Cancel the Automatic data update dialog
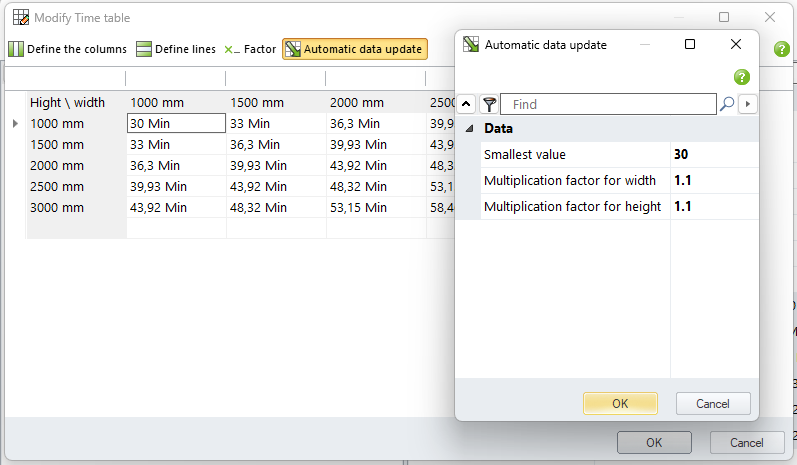797x465 pixels. click(713, 403)
